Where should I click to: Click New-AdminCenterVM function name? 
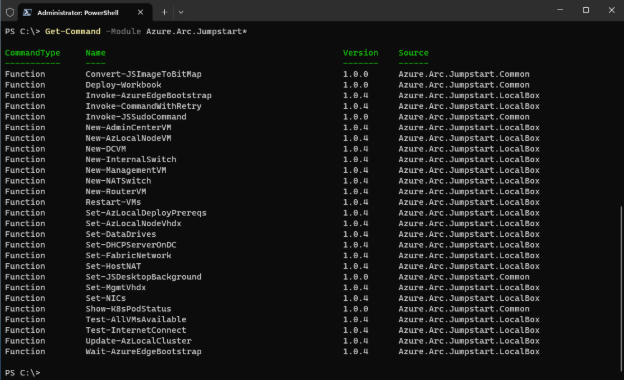pyautogui.click(x=128, y=128)
